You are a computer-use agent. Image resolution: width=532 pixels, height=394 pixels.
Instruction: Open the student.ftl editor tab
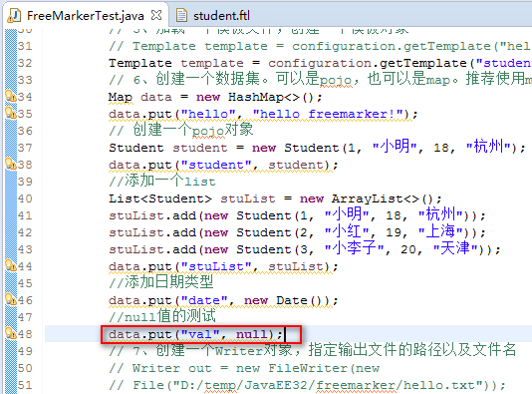click(221, 16)
